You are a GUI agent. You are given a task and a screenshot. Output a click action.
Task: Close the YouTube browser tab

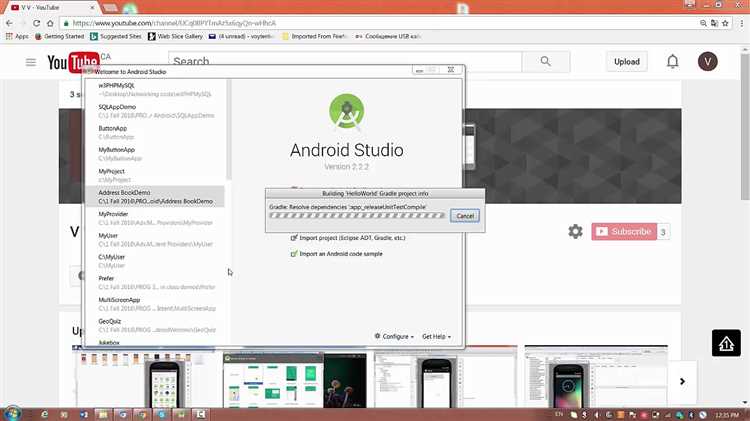click(92, 8)
